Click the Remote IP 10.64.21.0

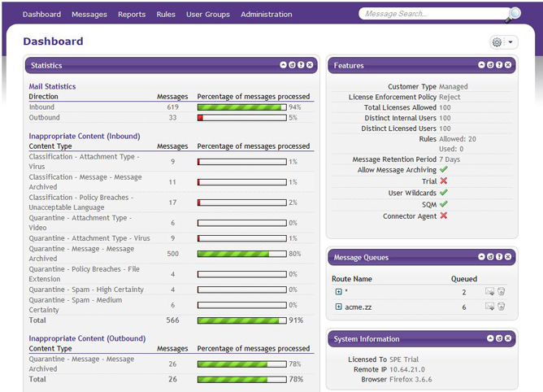point(407,369)
